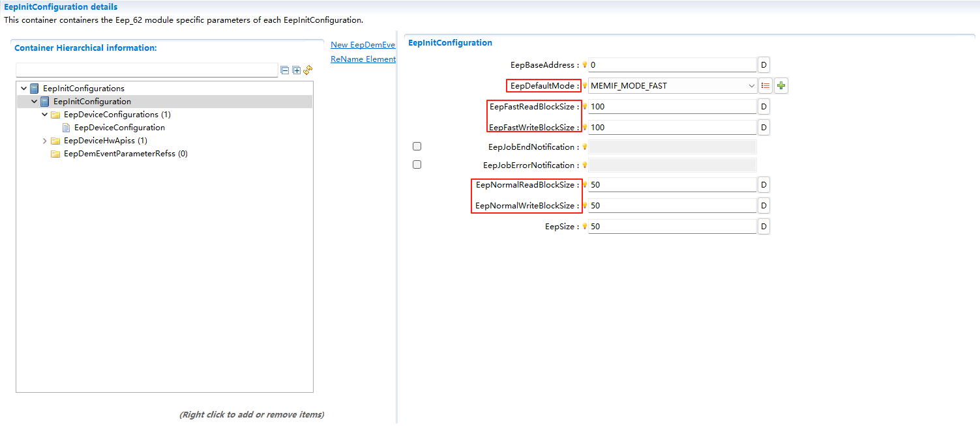Enable the EepJobEndNotification checkbox
The height and width of the screenshot is (426, 980).
point(417,147)
